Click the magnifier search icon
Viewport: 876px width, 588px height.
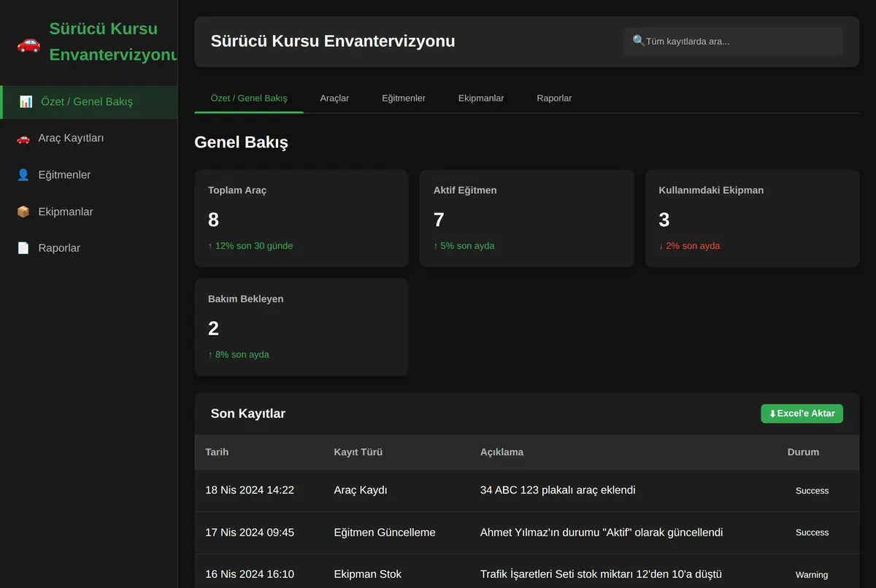[x=639, y=41]
